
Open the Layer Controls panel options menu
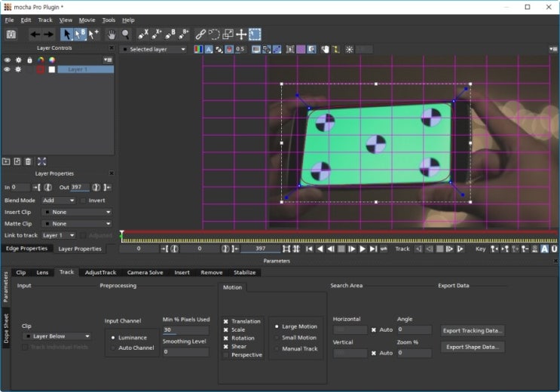pos(108,60)
